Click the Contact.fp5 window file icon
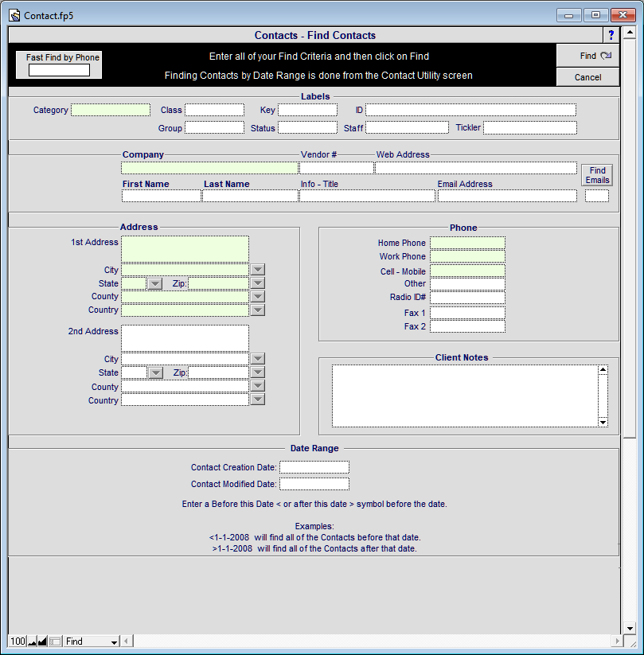This screenshot has height=655, width=644. point(14,15)
